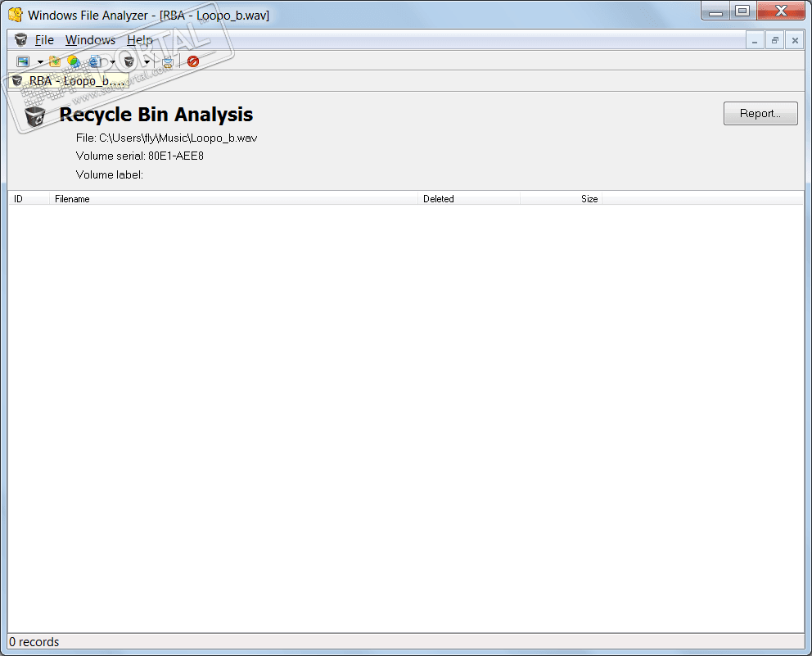
Task: Sort the list by Filename column
Action: [233, 199]
